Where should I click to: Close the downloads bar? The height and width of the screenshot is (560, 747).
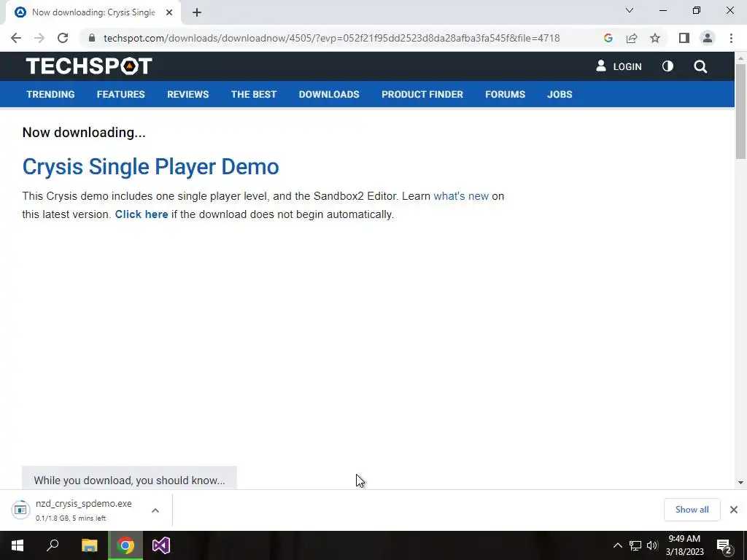pyautogui.click(x=734, y=510)
